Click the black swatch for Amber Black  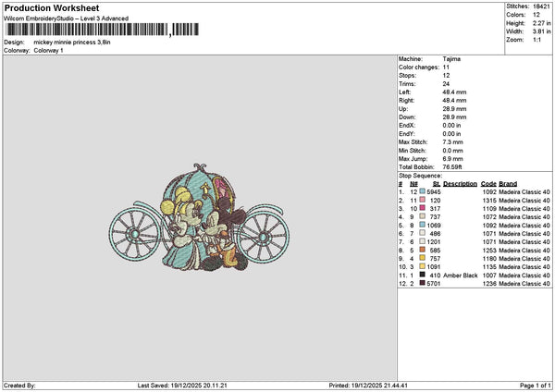coord(422,275)
